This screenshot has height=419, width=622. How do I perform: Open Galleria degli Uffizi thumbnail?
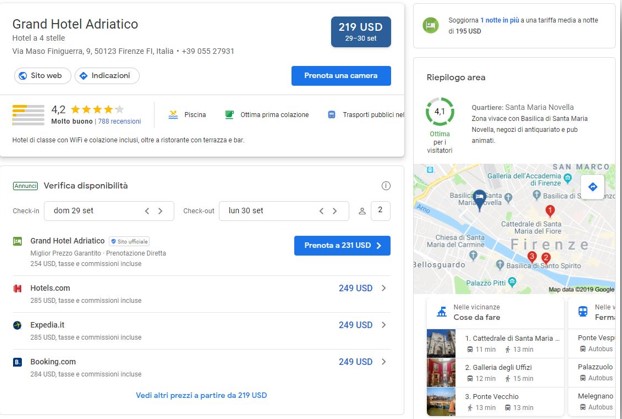441,373
